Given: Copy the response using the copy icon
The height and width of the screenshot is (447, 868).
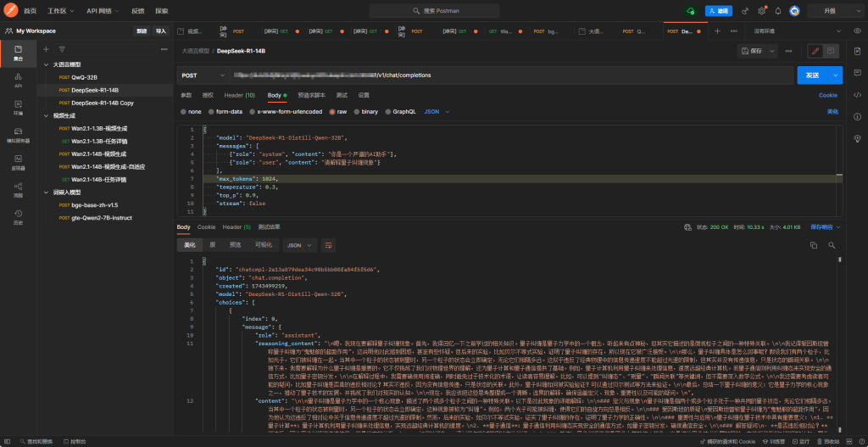Looking at the screenshot, I should pos(814,245).
